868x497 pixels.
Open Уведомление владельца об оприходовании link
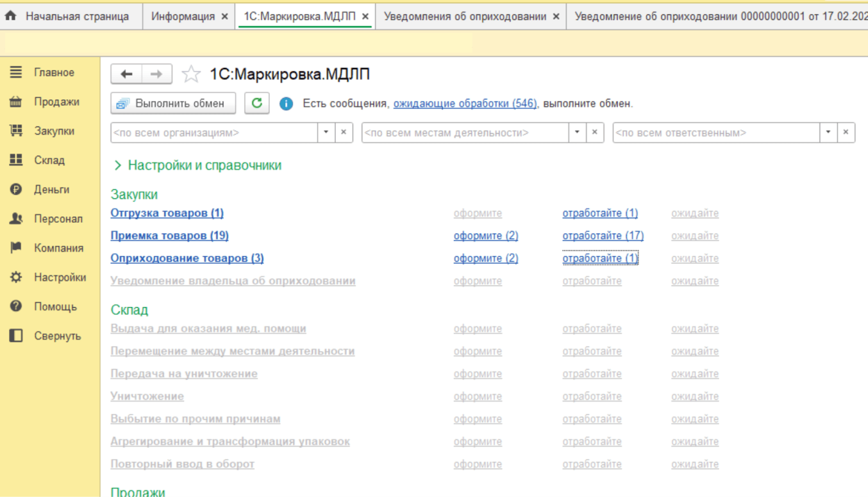click(x=233, y=281)
